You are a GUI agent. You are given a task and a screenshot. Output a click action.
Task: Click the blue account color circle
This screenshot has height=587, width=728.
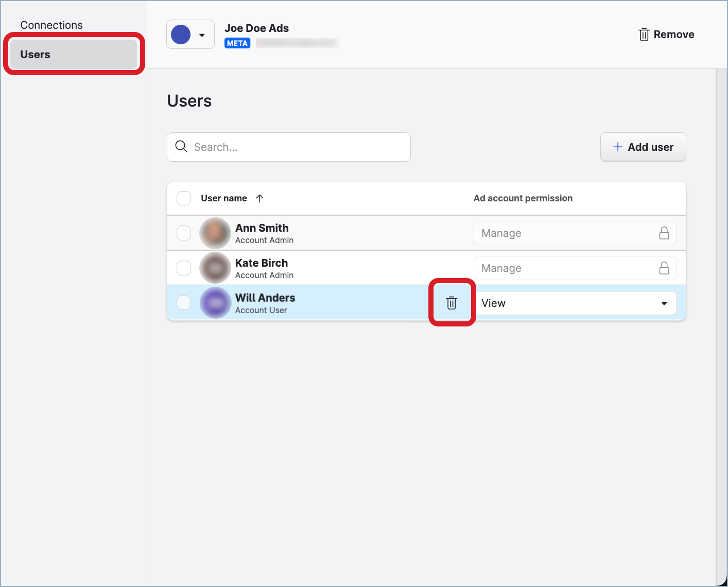click(x=181, y=34)
